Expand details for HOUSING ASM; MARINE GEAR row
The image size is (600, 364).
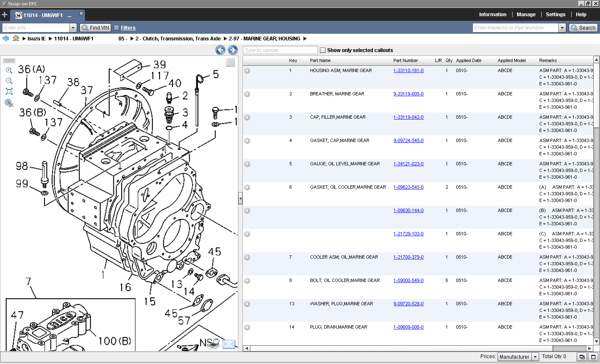point(247,71)
